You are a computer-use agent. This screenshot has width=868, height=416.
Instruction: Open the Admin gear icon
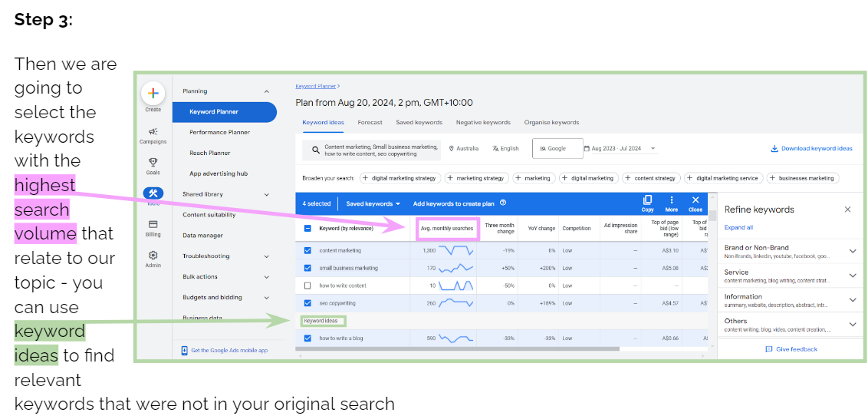coord(153,256)
